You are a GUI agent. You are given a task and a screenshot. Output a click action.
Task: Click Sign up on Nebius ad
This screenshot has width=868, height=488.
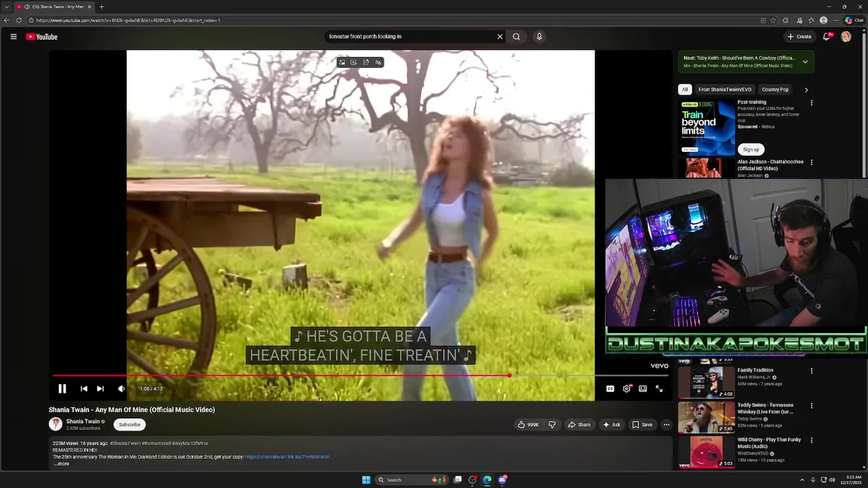click(x=751, y=149)
